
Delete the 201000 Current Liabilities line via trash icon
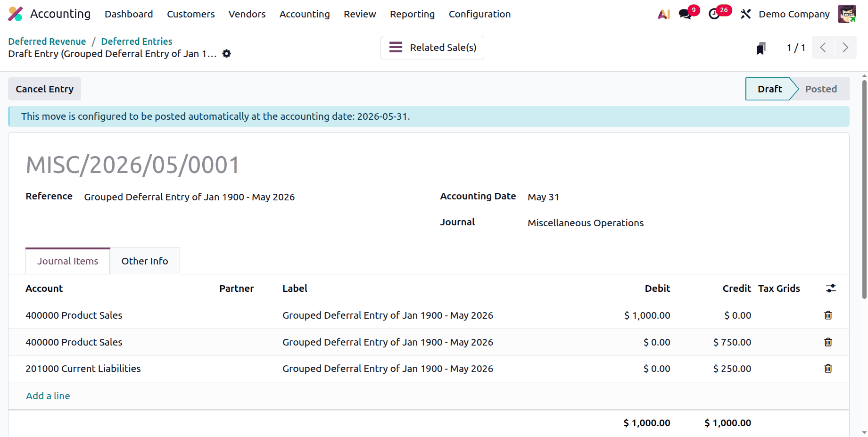[x=828, y=368]
